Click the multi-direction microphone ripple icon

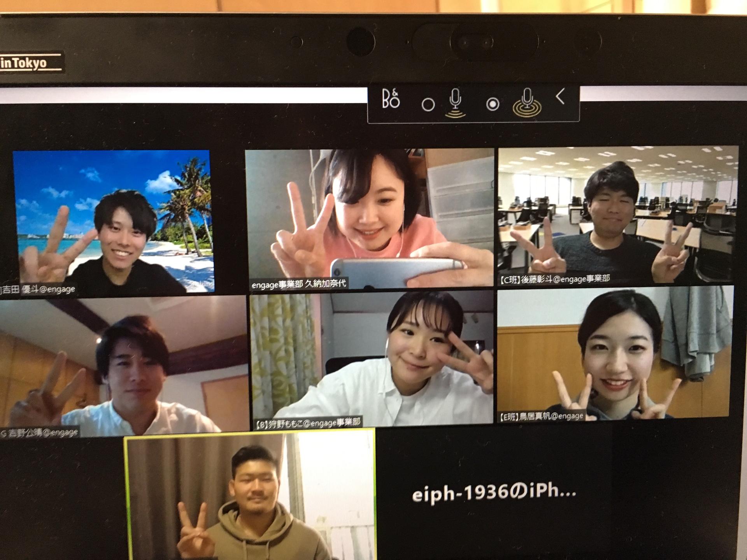pos(527,103)
